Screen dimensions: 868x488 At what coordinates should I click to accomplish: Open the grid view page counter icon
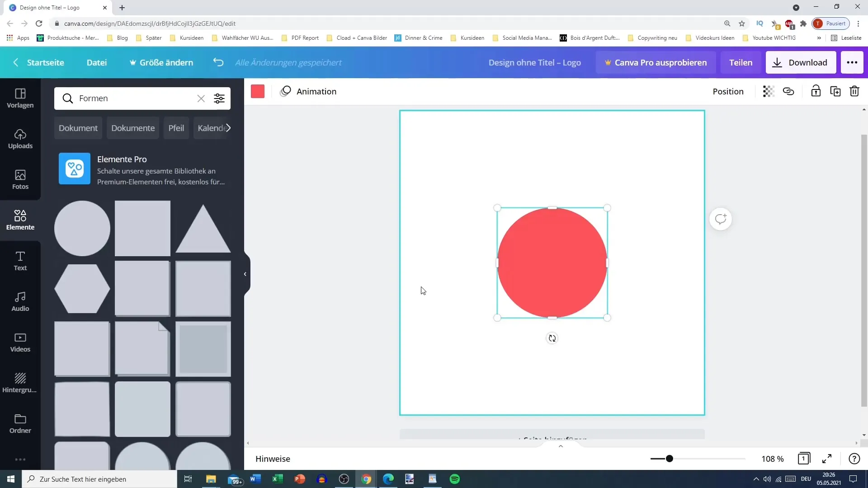tap(804, 459)
